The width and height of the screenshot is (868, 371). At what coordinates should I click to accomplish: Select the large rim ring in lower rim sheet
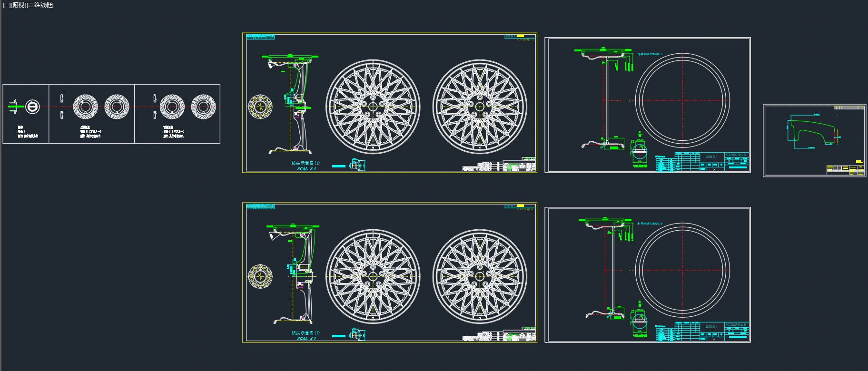point(682,270)
